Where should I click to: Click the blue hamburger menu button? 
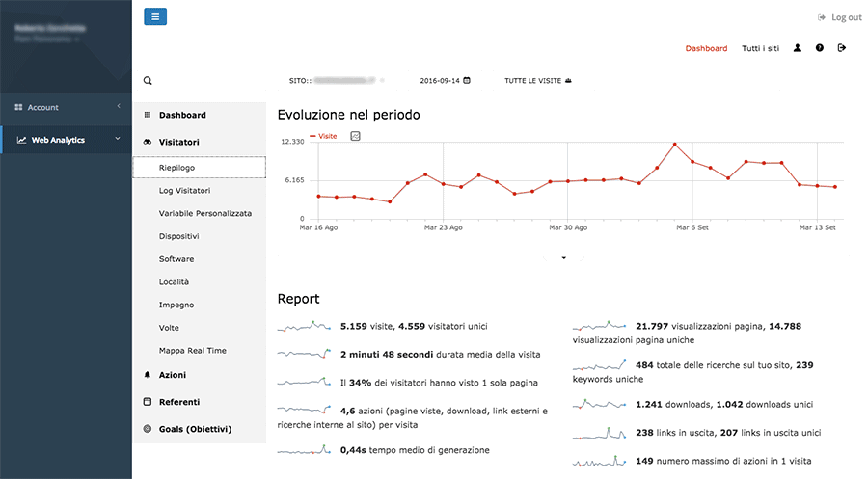[155, 16]
